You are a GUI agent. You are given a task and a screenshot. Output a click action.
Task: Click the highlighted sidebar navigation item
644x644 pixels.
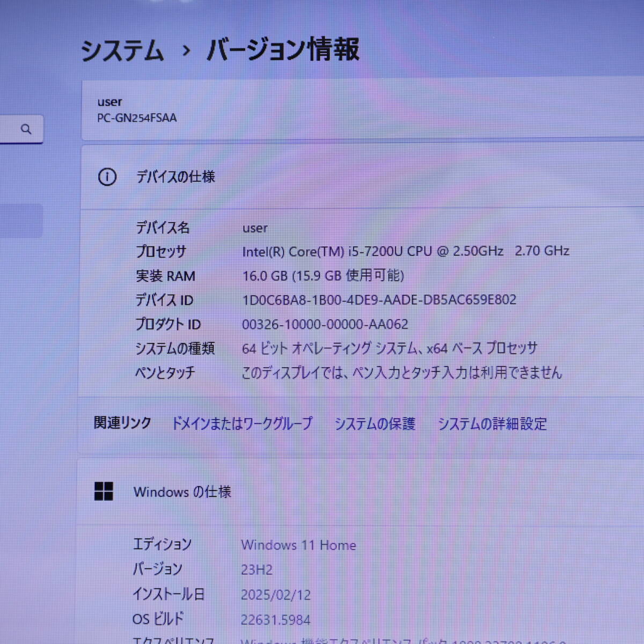click(x=21, y=221)
